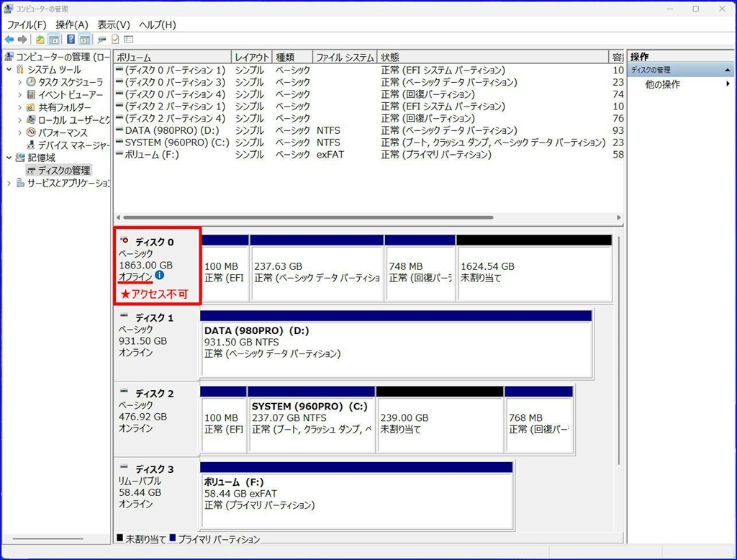737x560 pixels.
Task: Click the info icon next to オフライン
Action: click(160, 275)
